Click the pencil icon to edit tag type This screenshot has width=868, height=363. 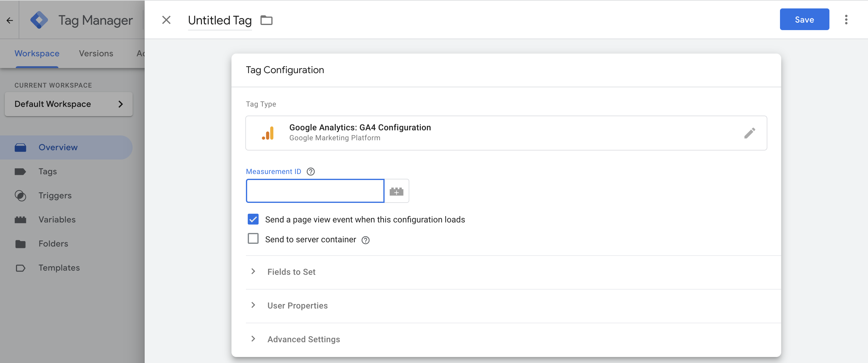coord(749,133)
